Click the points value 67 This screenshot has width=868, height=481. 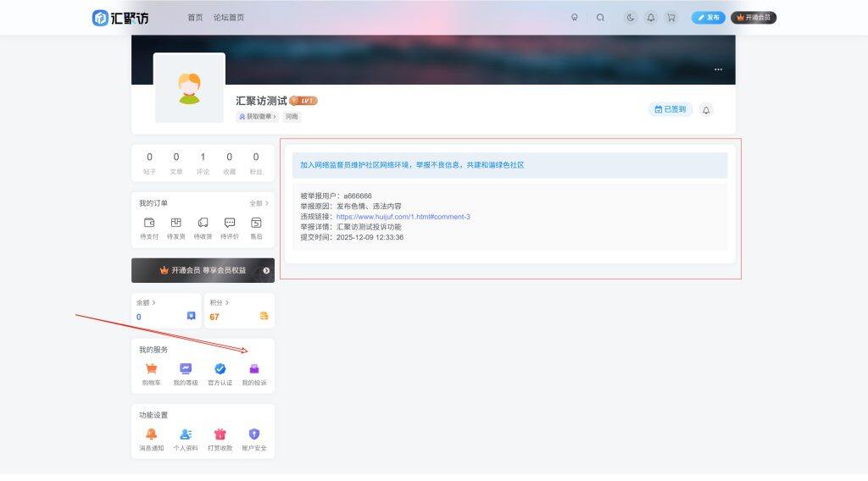pyautogui.click(x=214, y=317)
